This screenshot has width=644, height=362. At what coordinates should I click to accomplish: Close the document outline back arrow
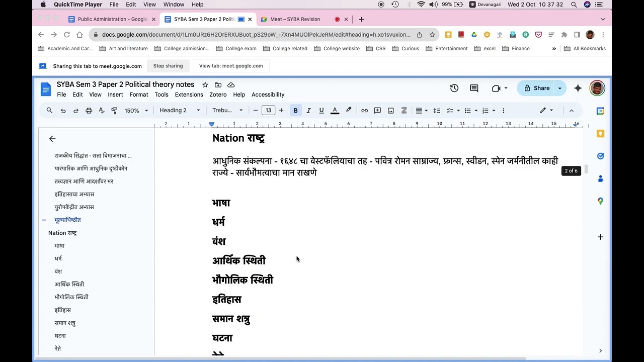pyautogui.click(x=52, y=139)
